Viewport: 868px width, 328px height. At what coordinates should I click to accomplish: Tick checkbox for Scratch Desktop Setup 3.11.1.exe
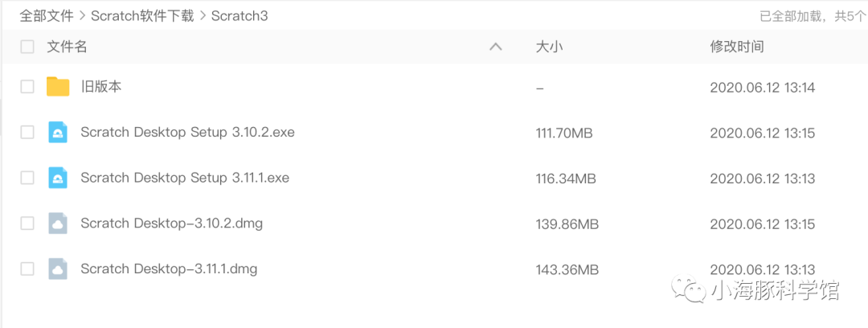coord(27,178)
